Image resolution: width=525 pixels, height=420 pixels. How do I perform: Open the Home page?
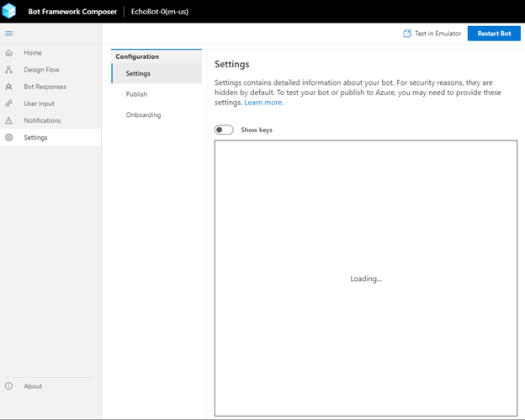50,53
